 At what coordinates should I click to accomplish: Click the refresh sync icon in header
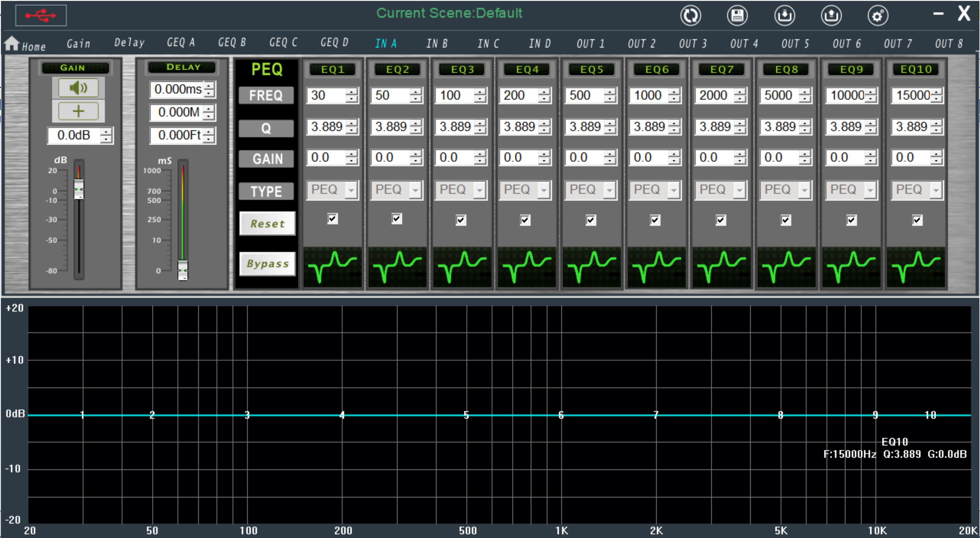[x=690, y=16]
